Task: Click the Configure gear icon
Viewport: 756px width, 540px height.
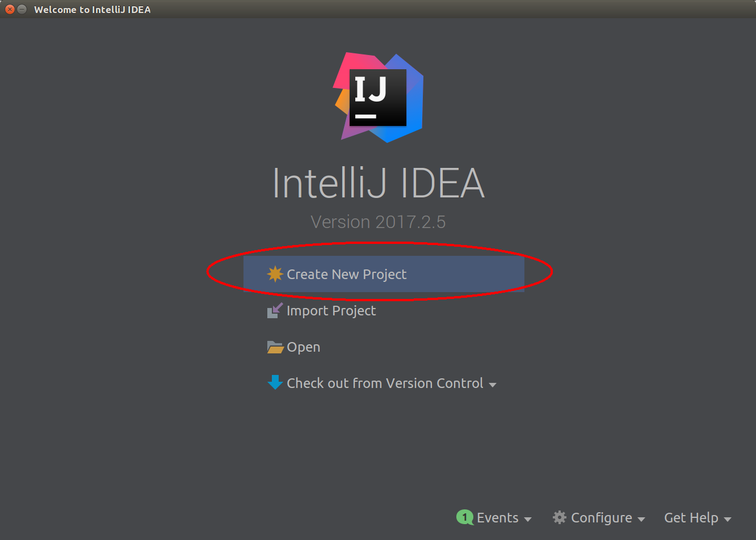Action: click(x=560, y=517)
